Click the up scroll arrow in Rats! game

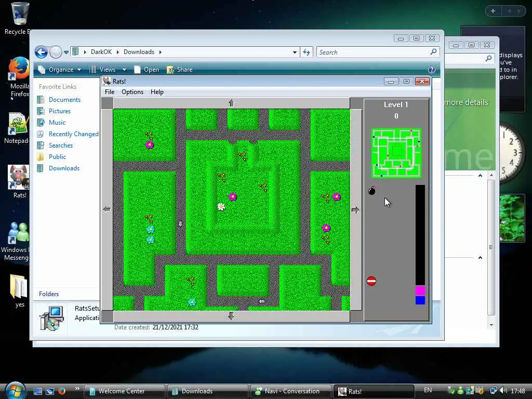coord(232,103)
